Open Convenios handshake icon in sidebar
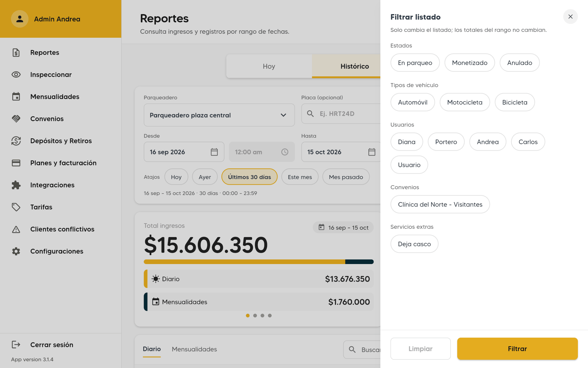Viewport: 588px width, 368px height. (16, 119)
